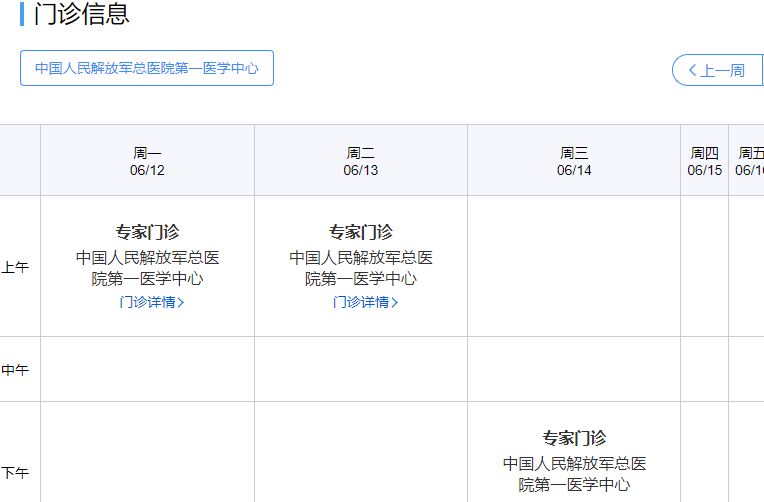Select the 周五 column header

point(749,161)
